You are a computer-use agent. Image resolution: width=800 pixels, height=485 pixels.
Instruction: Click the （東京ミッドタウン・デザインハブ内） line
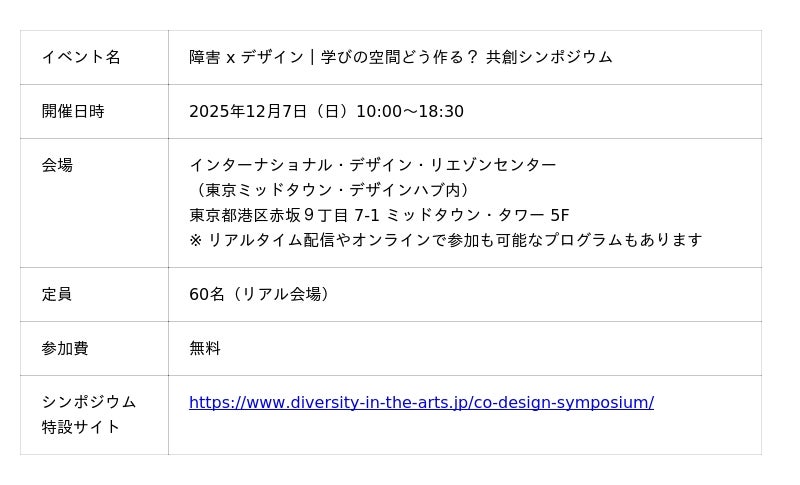pyautogui.click(x=331, y=190)
